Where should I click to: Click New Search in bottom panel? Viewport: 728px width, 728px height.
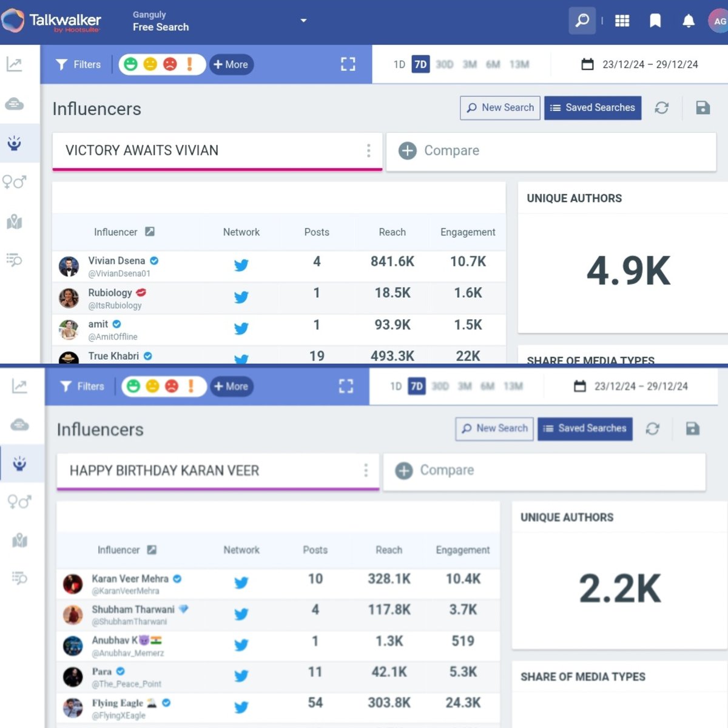click(494, 428)
